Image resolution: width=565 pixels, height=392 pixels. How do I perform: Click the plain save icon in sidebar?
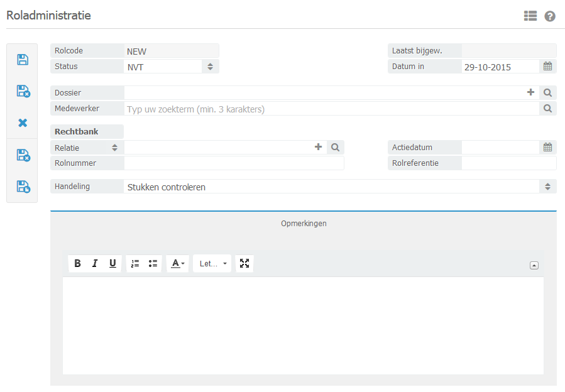pos(23,60)
